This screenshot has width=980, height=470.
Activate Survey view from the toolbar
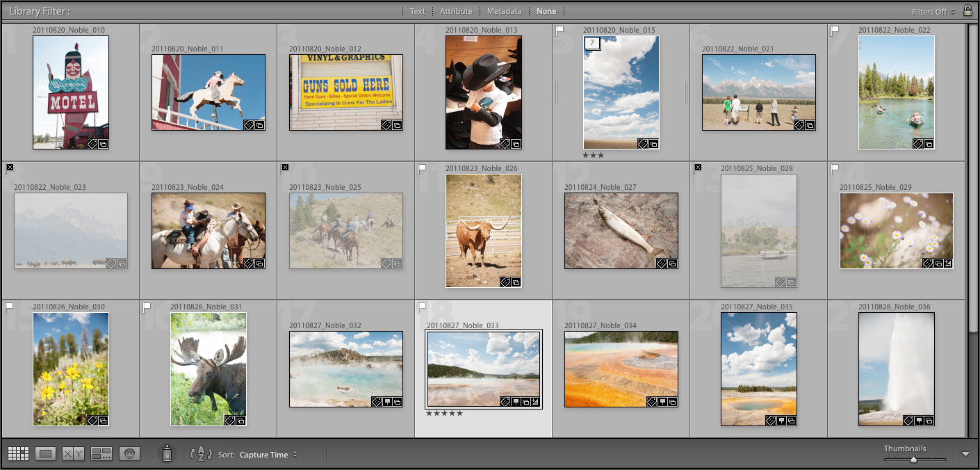pyautogui.click(x=101, y=453)
